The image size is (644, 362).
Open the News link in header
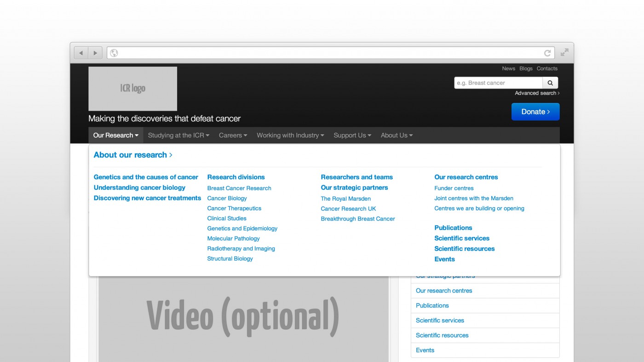click(x=508, y=68)
